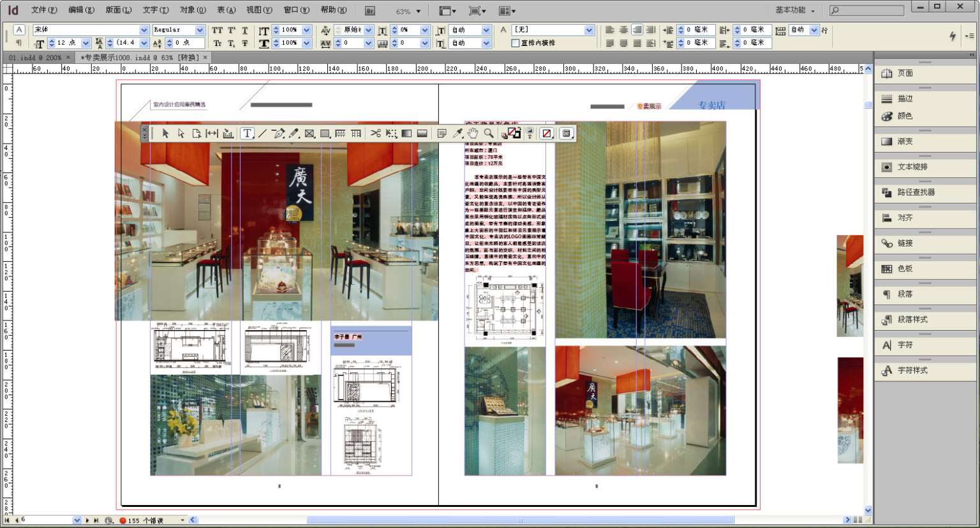The height and width of the screenshot is (528, 980).
Task: Click the Underline T icon
Action: pyautogui.click(x=245, y=30)
